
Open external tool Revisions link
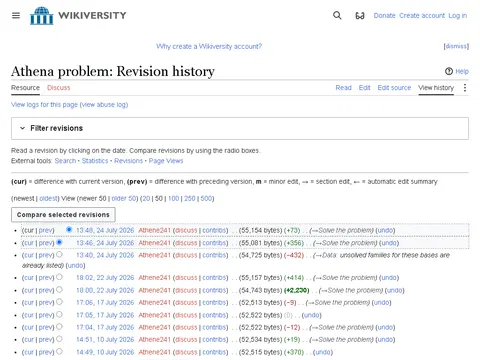tap(128, 161)
